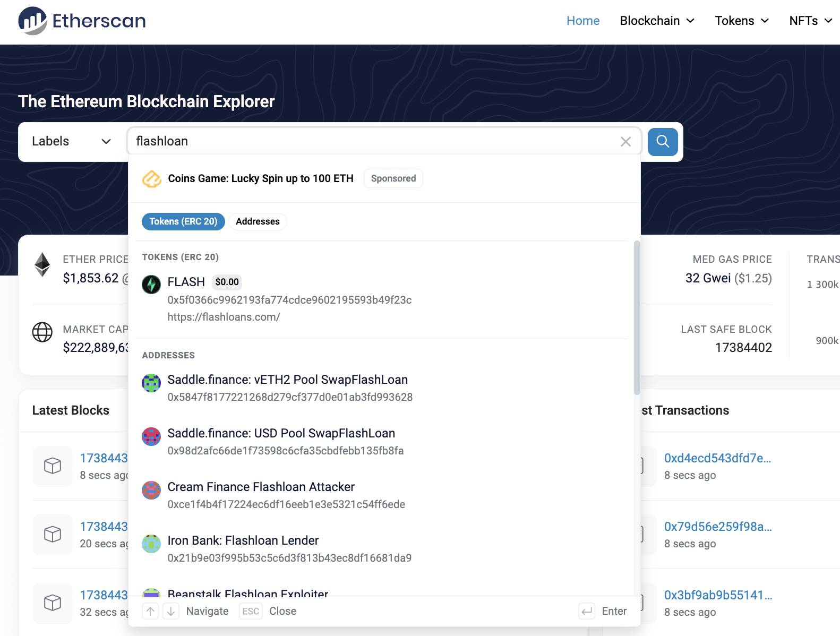
Task: Clear the search field with the X icon
Action: coord(625,142)
